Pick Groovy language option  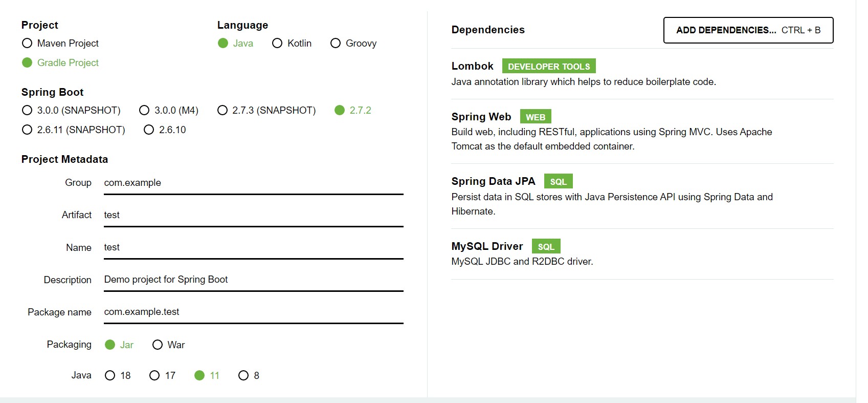point(336,44)
